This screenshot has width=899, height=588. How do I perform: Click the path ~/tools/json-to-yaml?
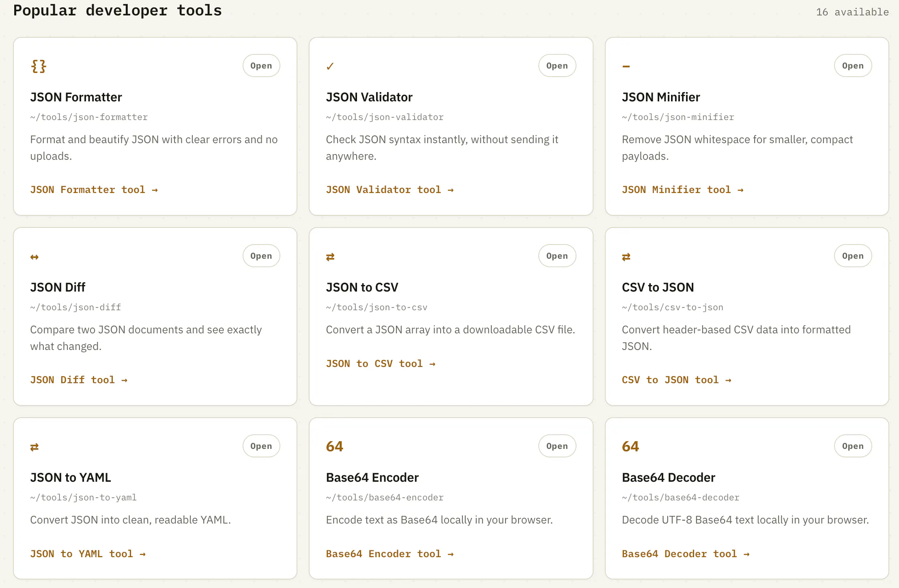pyautogui.click(x=83, y=498)
